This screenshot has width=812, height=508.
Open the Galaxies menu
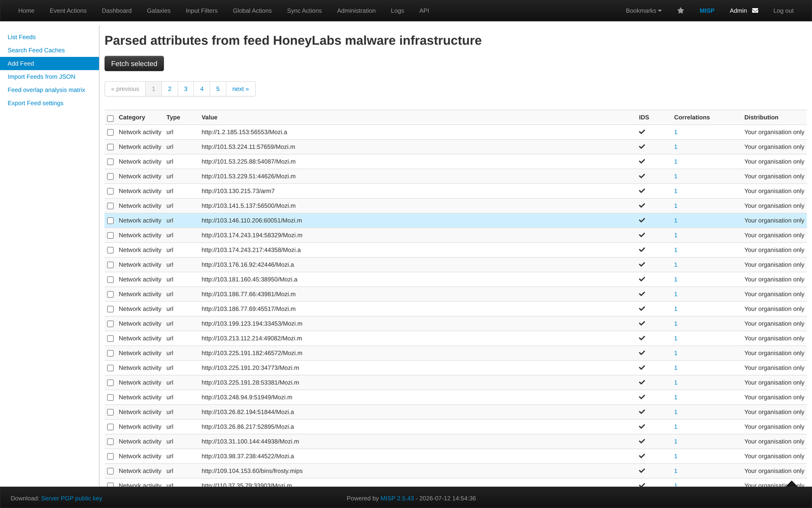coord(158,11)
